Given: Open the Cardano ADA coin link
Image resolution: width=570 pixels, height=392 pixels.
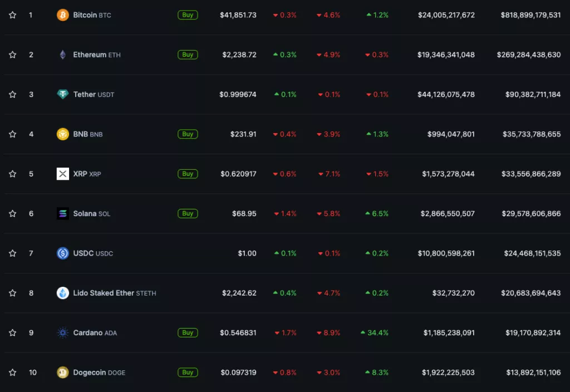Looking at the screenshot, I should [x=95, y=333].
